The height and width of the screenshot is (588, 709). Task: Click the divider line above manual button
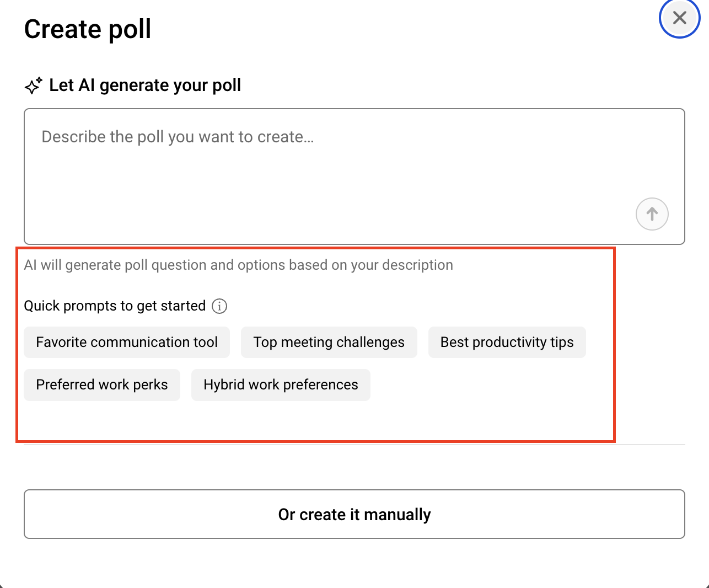tap(651, 444)
